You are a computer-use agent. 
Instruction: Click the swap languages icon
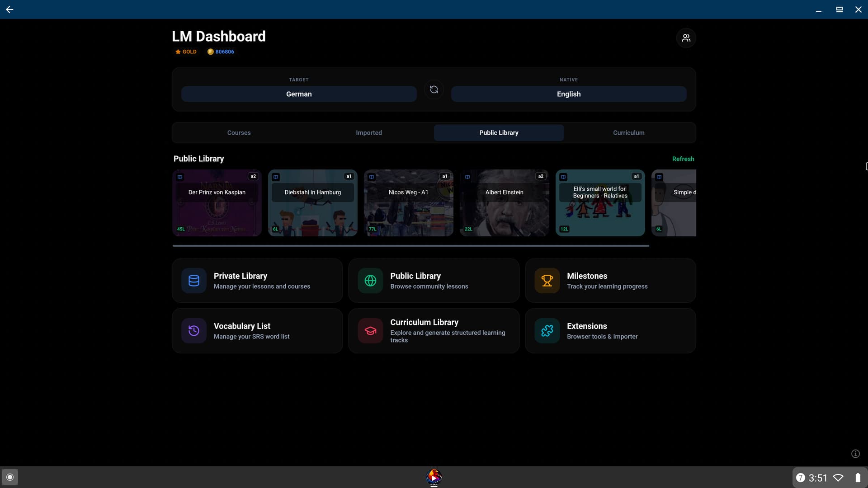[434, 89]
